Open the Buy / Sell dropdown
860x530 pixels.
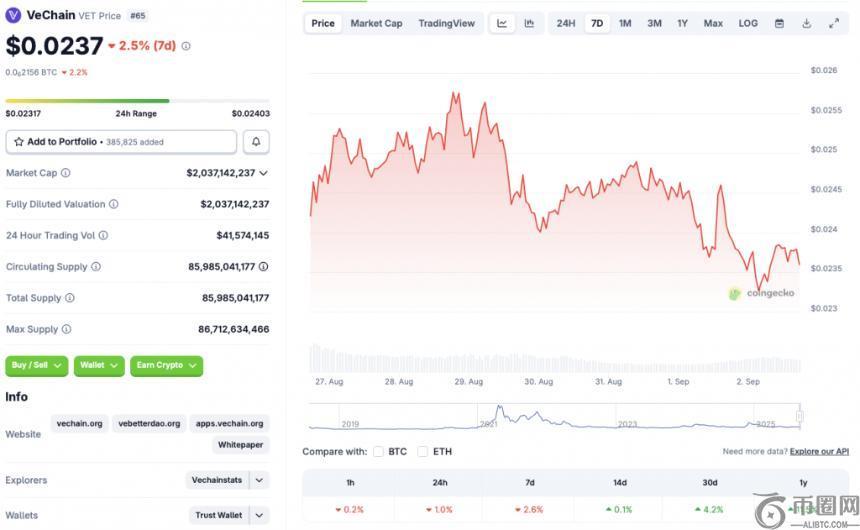click(x=37, y=366)
